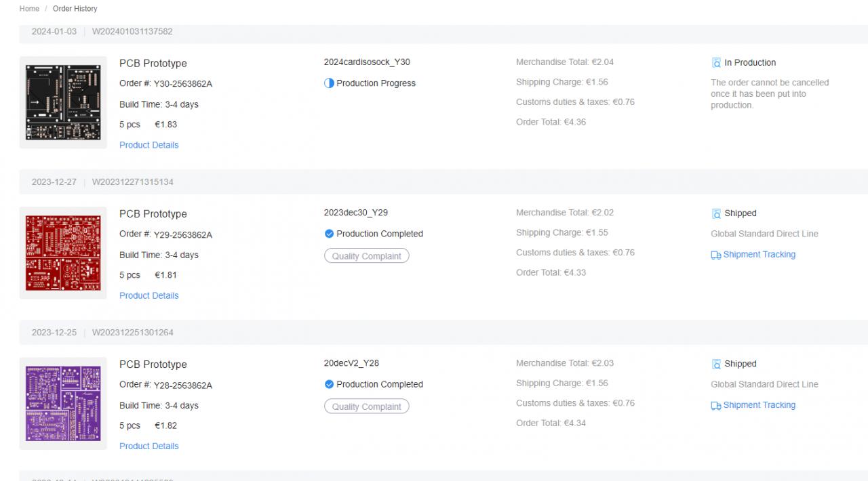Click the Production Completed checkmark for Y28
Viewport: 868px width, 481px height.
(x=329, y=384)
